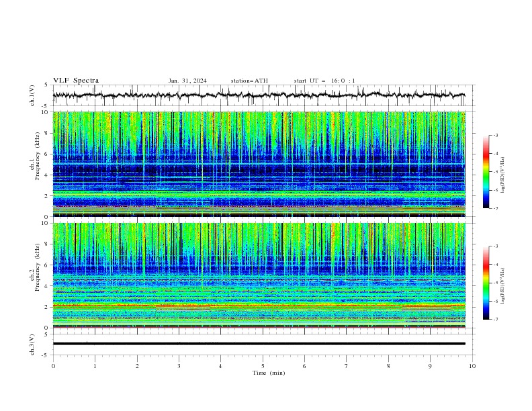
Task: Click time axis tick label 7
Action: pos(347,366)
